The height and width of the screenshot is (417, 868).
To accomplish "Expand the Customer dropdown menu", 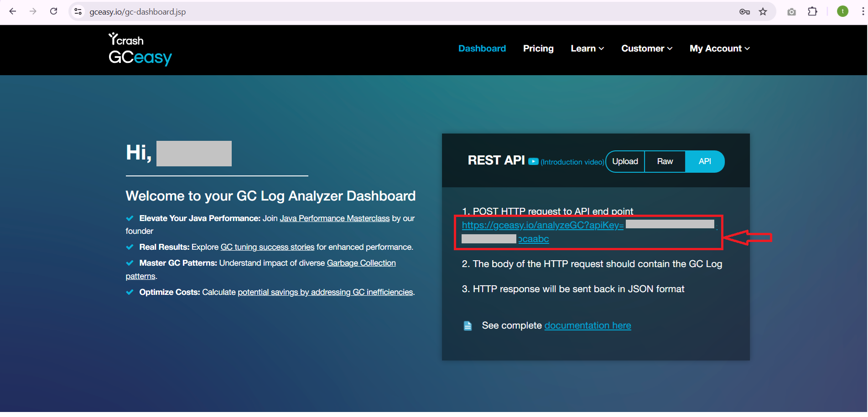I will (x=647, y=48).
